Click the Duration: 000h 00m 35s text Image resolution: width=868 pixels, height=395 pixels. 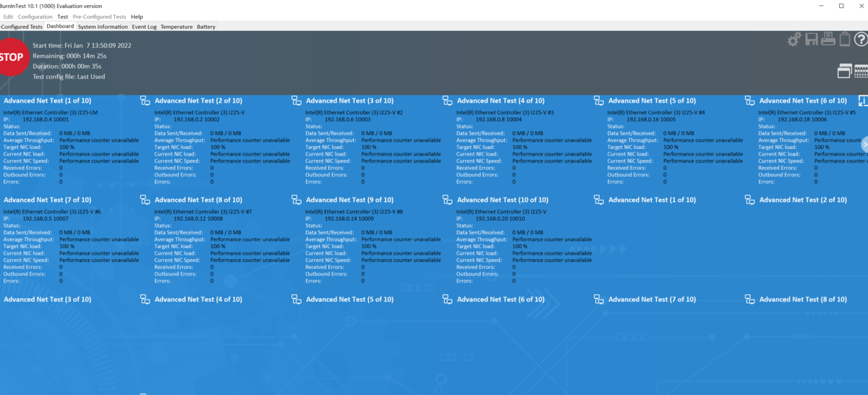click(68, 66)
